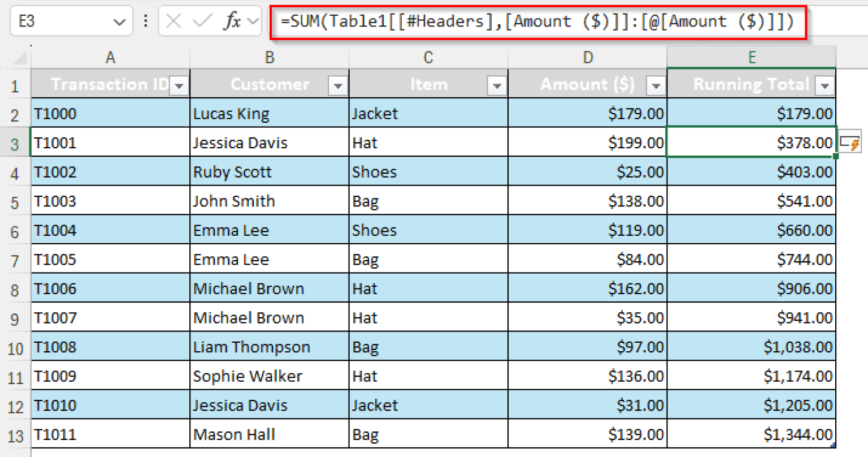Open the Amount ($) filter dropdown

click(656, 86)
